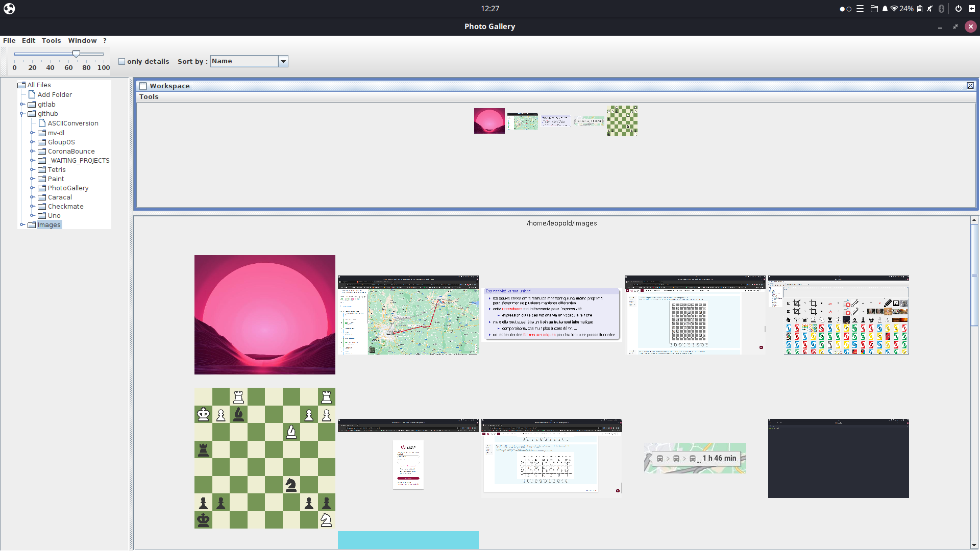Select chessboard thumbnail in Workspace

click(x=622, y=121)
